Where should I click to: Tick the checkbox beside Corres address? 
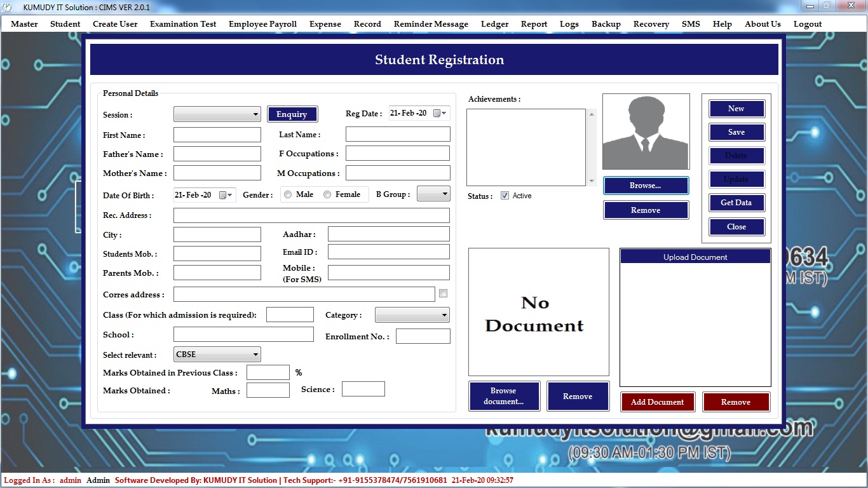444,294
